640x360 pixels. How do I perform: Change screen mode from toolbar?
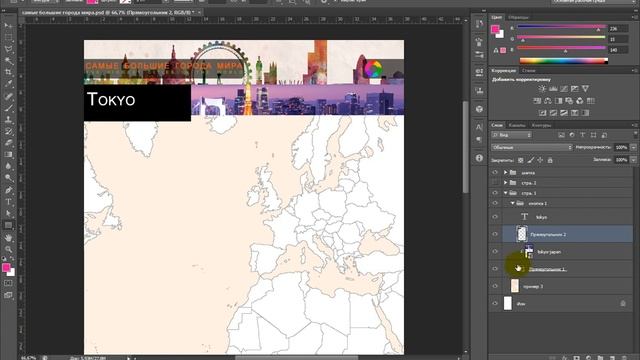(x=8, y=295)
